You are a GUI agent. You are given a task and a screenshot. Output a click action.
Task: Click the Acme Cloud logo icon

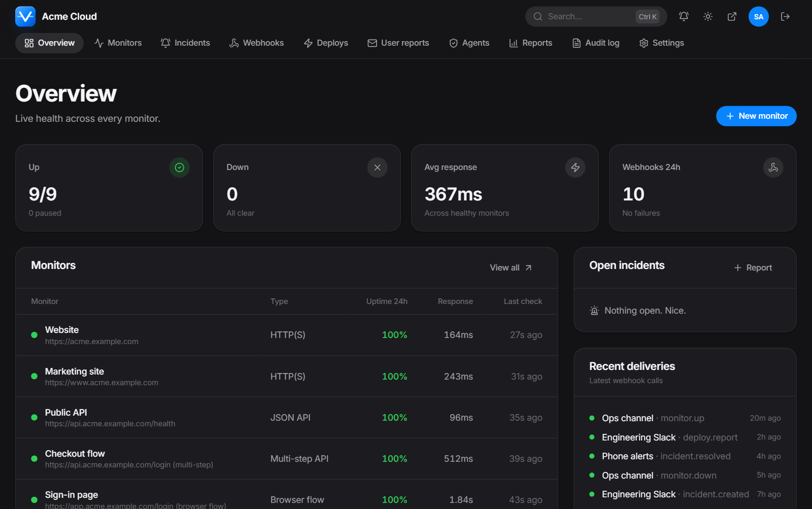[x=25, y=16]
